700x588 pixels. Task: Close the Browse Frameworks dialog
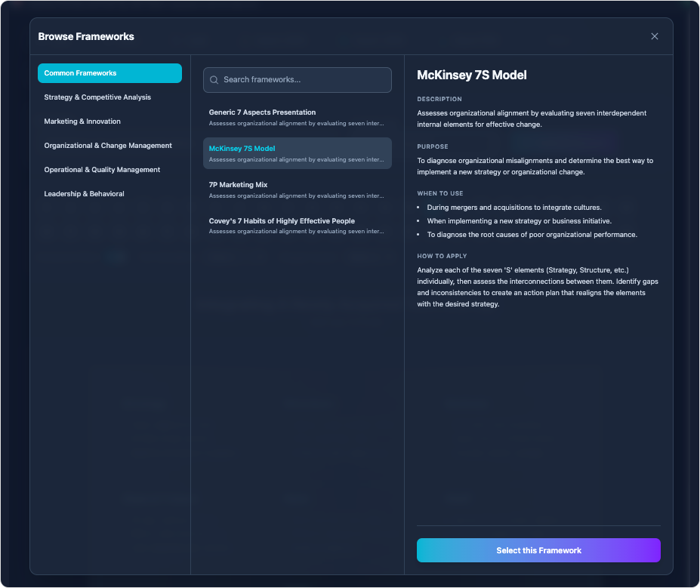[654, 36]
